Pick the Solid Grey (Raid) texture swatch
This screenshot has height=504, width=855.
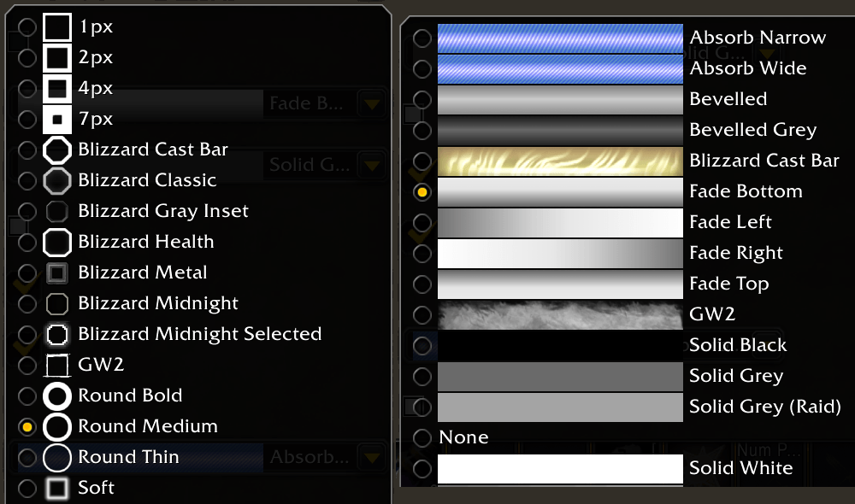tap(560, 407)
